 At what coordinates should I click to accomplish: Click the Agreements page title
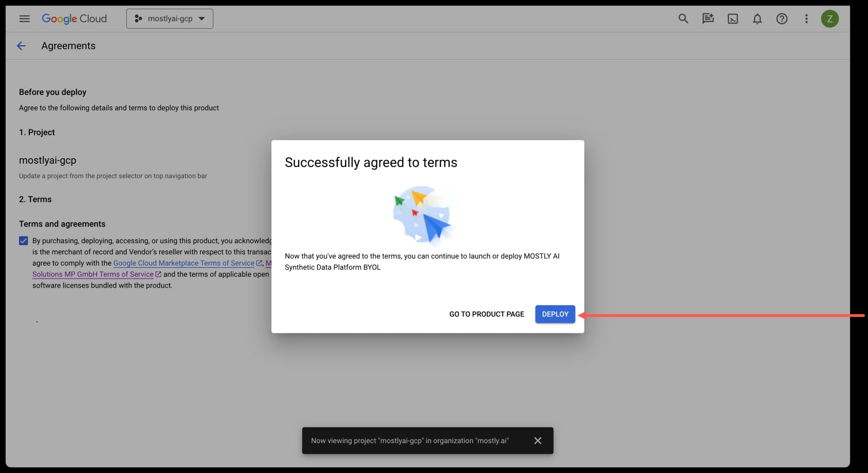click(x=68, y=46)
